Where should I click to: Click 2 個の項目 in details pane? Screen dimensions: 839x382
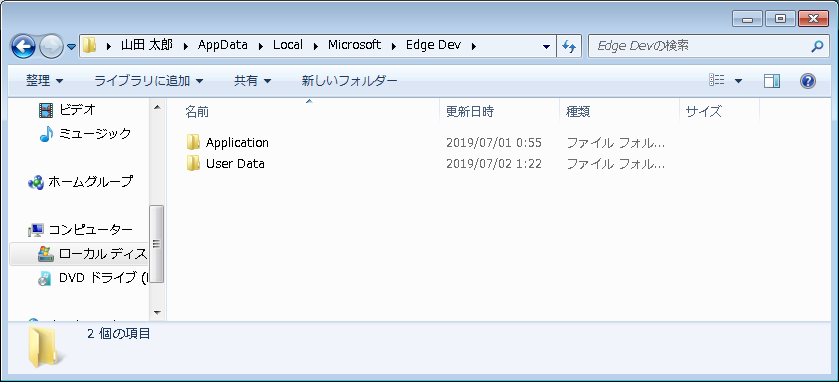pyautogui.click(x=119, y=334)
